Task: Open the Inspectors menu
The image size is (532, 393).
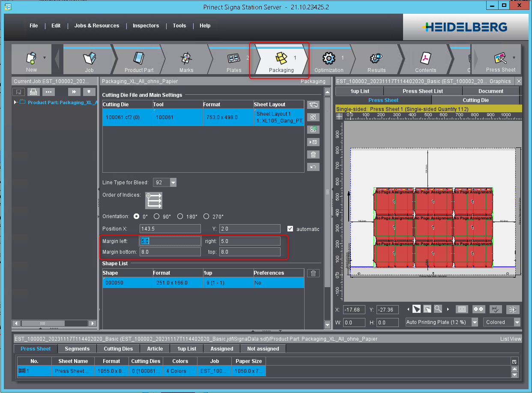Action: 146,26
